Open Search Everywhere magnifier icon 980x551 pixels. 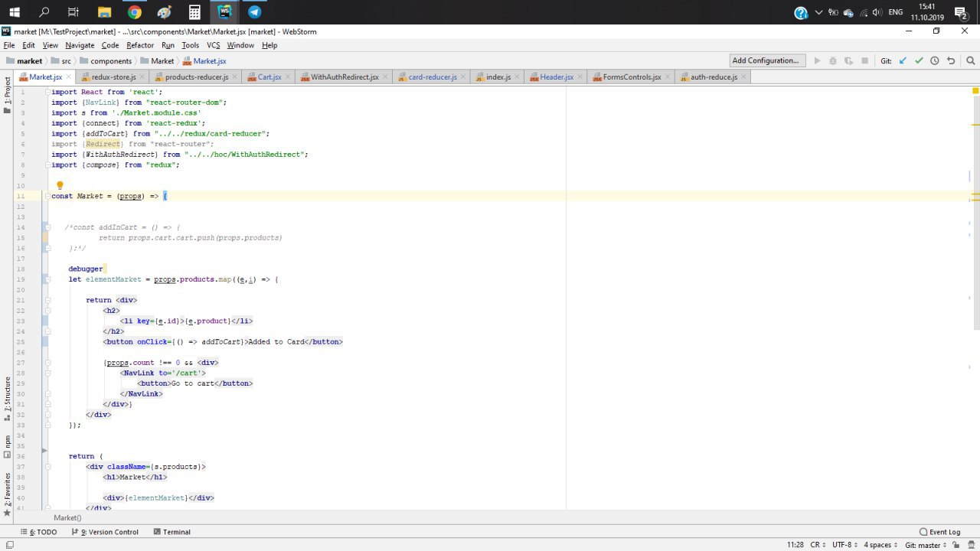970,60
